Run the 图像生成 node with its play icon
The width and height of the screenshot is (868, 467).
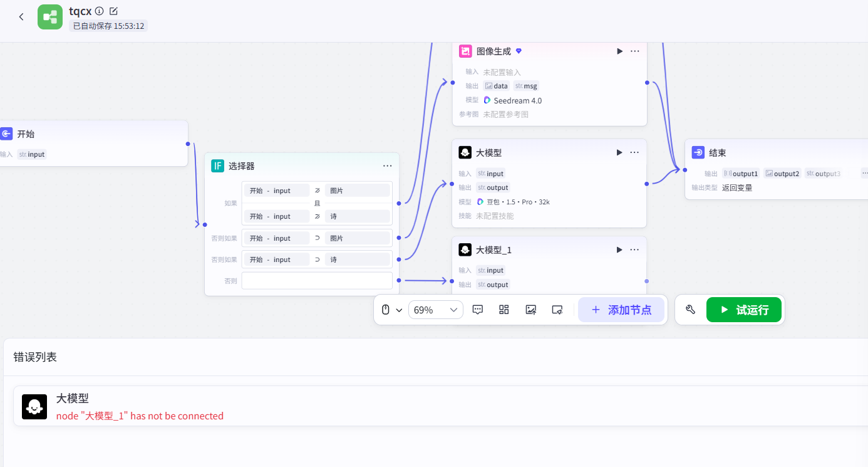coord(619,51)
